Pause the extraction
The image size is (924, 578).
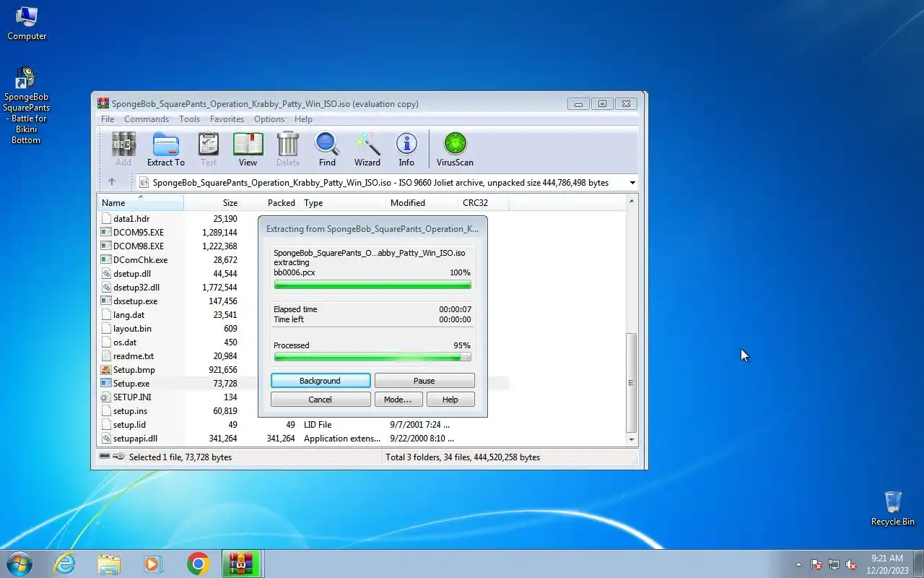pos(424,381)
